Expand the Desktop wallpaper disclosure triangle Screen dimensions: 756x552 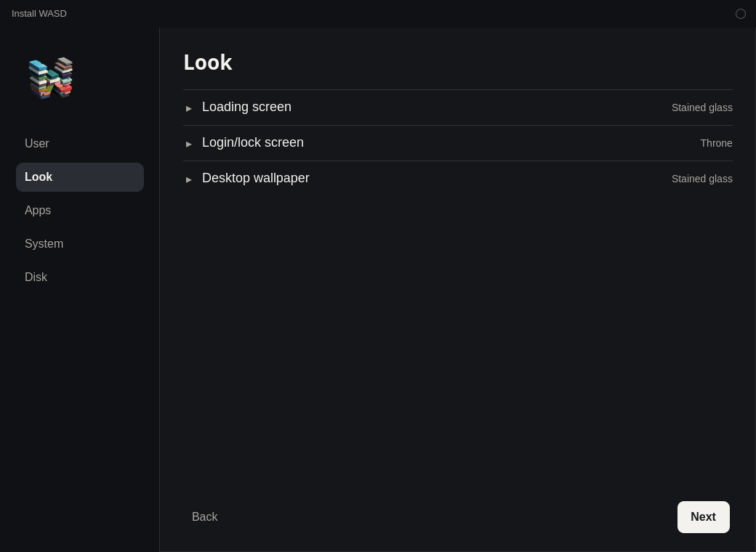click(x=188, y=179)
